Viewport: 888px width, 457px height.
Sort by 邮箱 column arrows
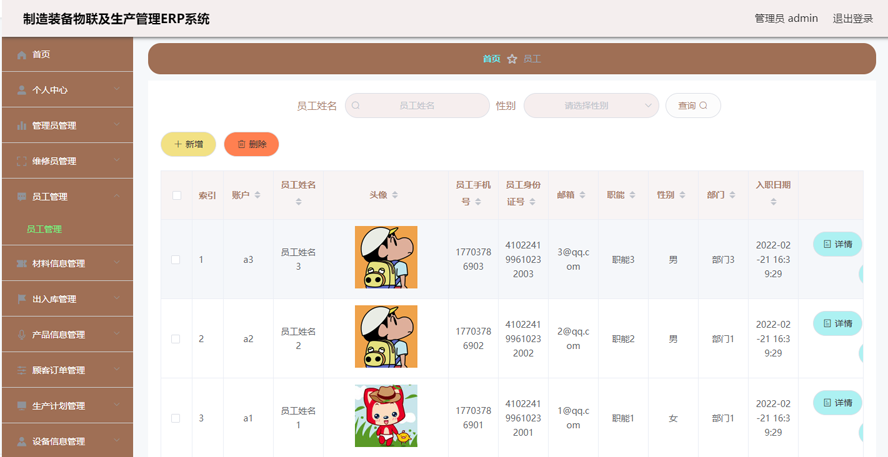coord(582,195)
